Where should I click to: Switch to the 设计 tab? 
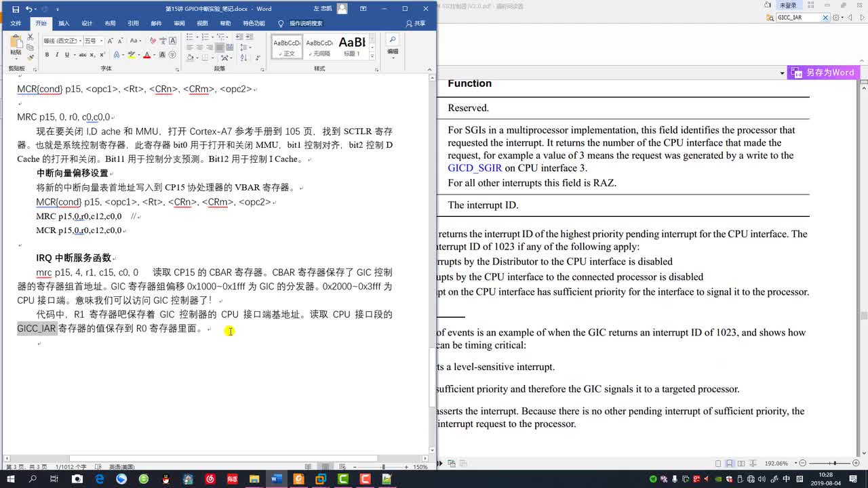tap(87, 23)
